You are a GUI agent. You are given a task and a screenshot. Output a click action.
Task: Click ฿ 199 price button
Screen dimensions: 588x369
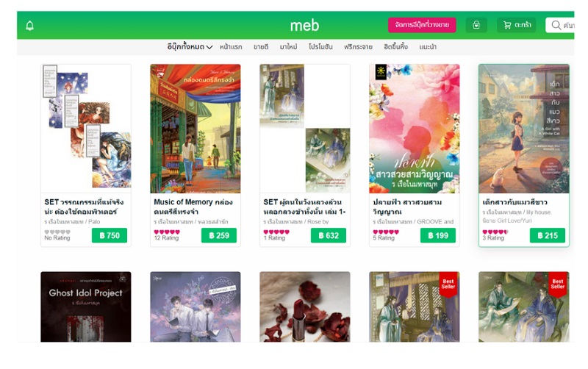(x=437, y=235)
